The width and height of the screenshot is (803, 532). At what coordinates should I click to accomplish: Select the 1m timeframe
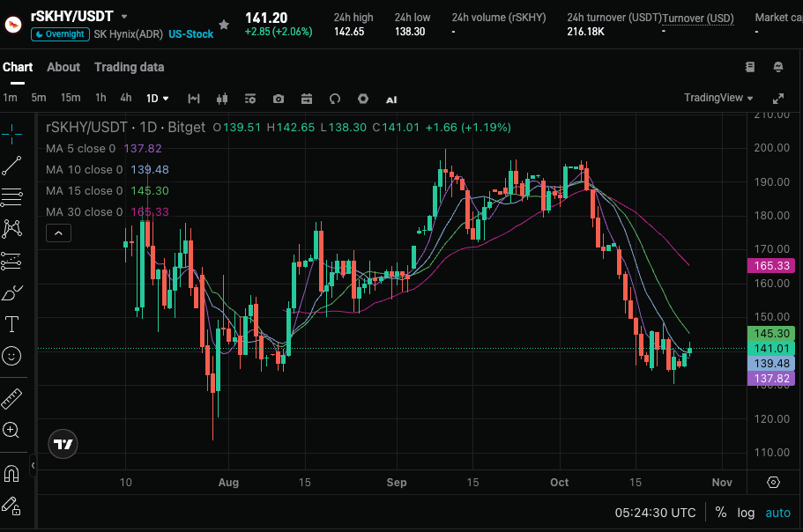(x=11, y=98)
